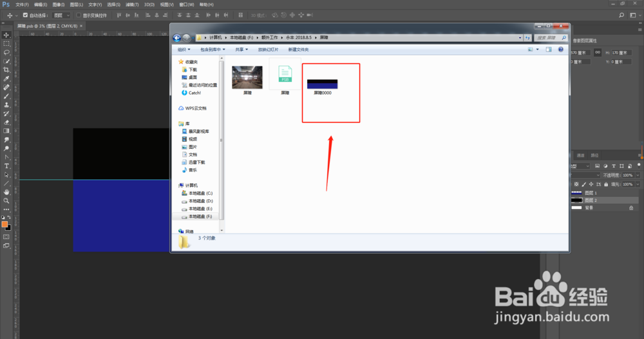Open the 包含到库中 dropdown

pyautogui.click(x=213, y=50)
